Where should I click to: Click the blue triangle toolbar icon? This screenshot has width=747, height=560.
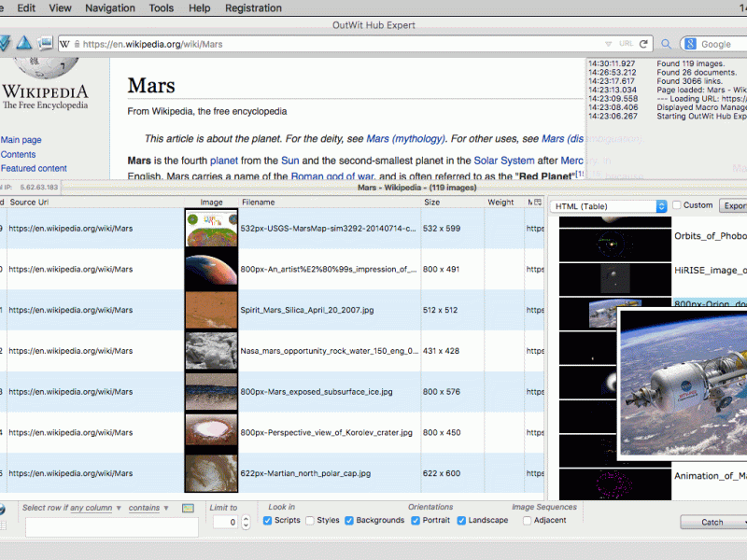coord(24,43)
